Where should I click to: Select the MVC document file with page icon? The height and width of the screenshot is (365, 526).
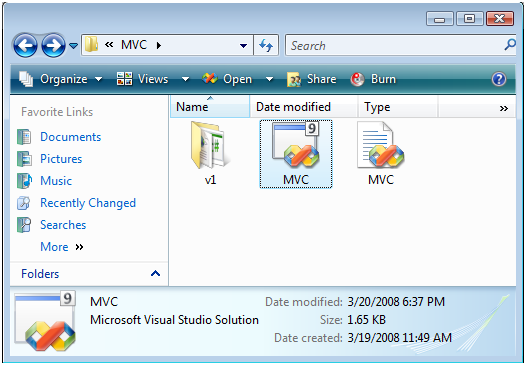(x=381, y=154)
